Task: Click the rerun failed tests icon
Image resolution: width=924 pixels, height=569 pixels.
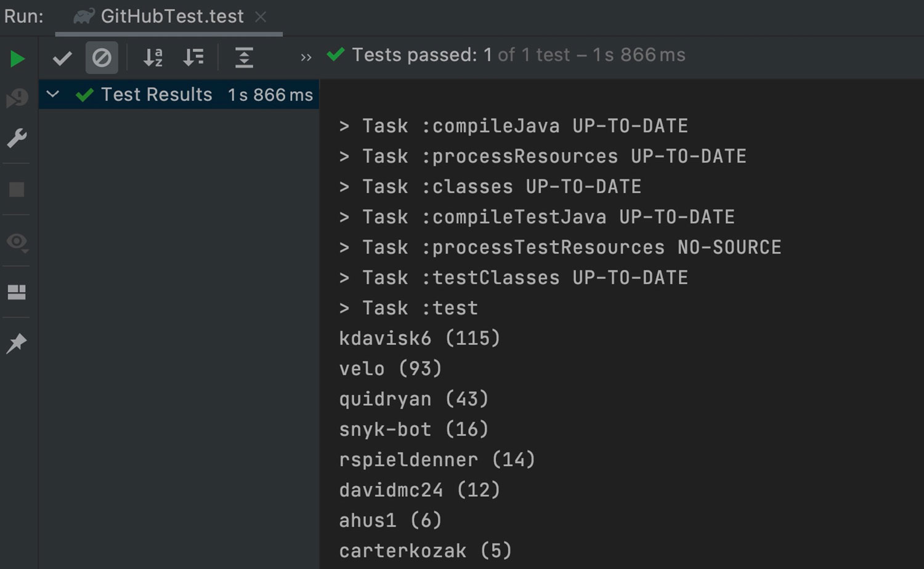Action: coord(17,98)
